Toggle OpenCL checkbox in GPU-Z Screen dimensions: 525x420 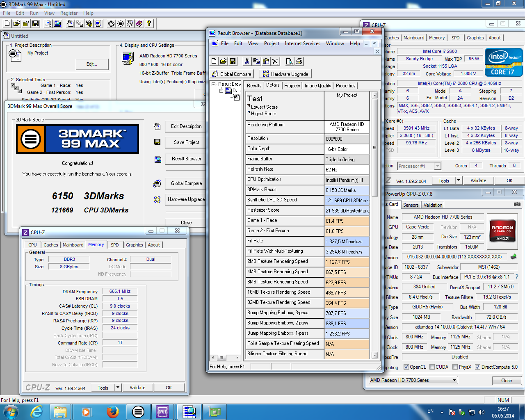(x=406, y=367)
